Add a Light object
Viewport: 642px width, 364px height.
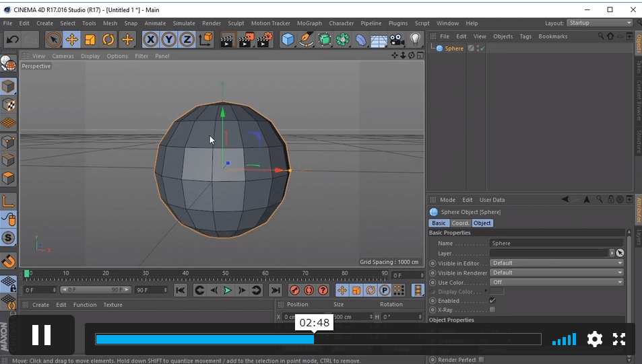[x=415, y=40]
